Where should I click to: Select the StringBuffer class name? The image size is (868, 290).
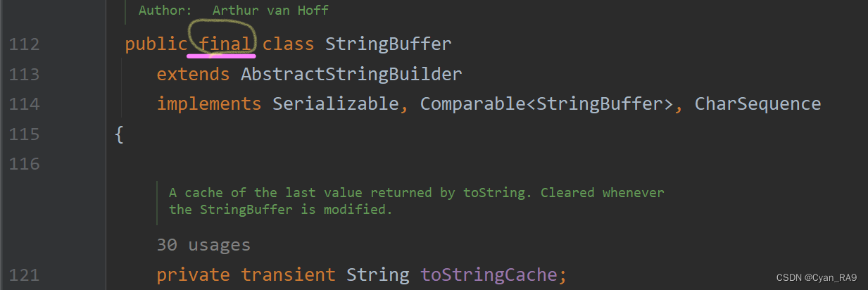pos(388,44)
